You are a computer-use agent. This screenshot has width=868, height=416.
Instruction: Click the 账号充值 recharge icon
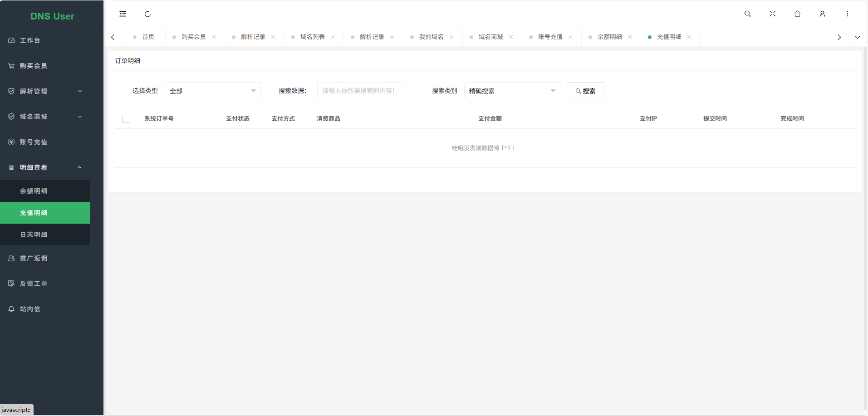pos(11,142)
